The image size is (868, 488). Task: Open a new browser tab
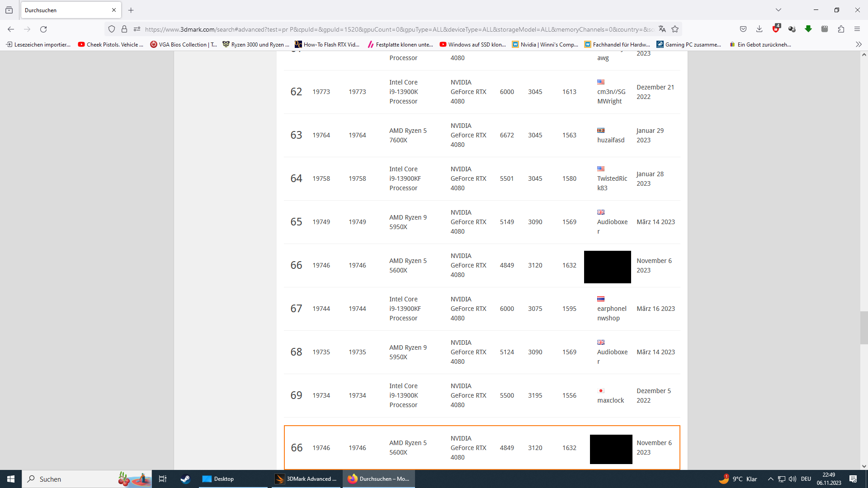(x=131, y=10)
